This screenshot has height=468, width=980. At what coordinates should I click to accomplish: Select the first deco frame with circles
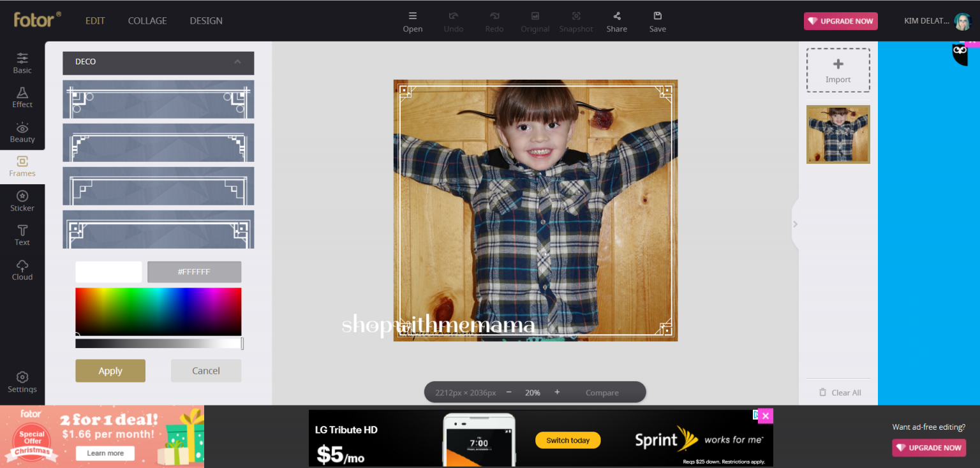[158, 99]
